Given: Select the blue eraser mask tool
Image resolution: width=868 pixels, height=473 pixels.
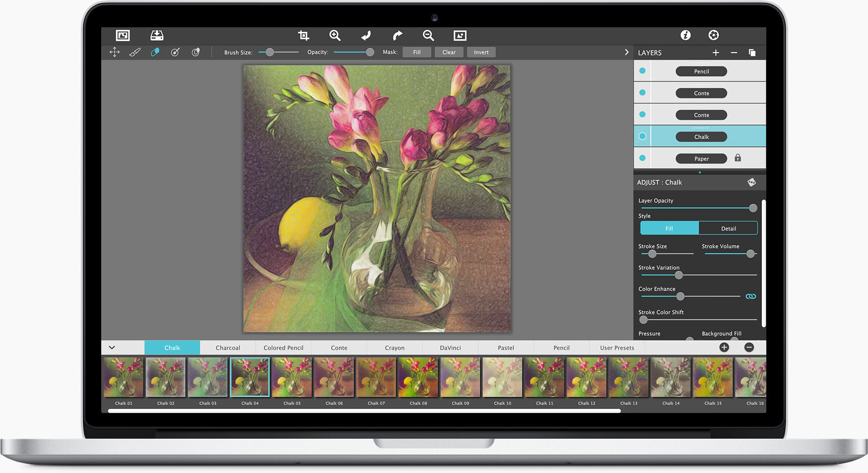Looking at the screenshot, I should pyautogui.click(x=155, y=52).
